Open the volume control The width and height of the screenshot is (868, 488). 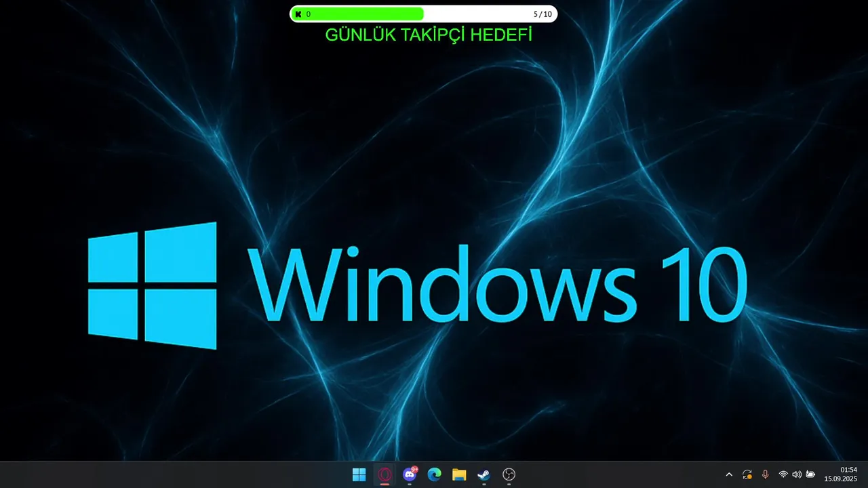797,474
